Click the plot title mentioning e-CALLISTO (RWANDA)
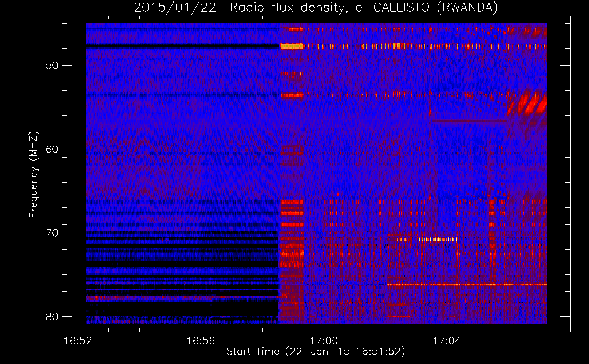The width and height of the screenshot is (589, 364). pyautogui.click(x=316, y=7)
